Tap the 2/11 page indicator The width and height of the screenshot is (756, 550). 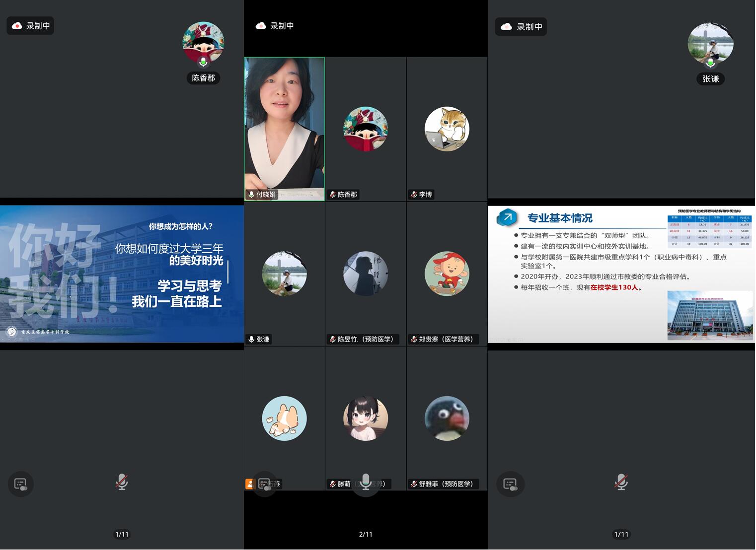pyautogui.click(x=366, y=534)
